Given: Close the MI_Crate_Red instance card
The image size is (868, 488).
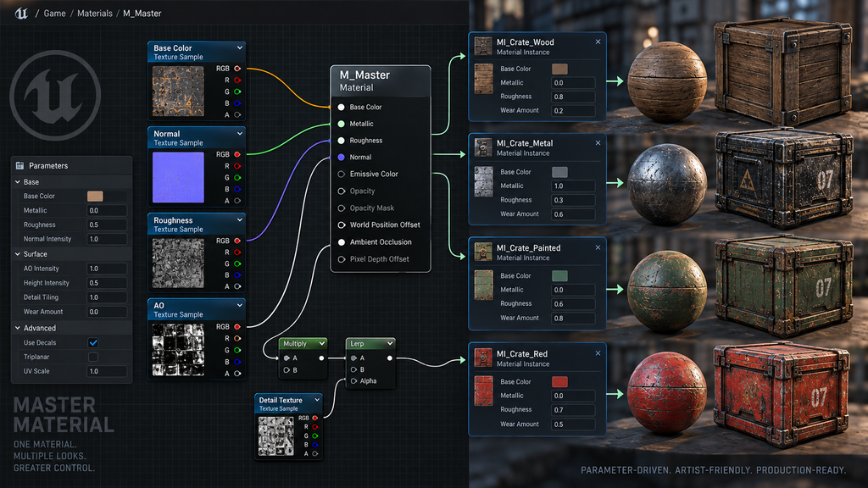Looking at the screenshot, I should [598, 353].
